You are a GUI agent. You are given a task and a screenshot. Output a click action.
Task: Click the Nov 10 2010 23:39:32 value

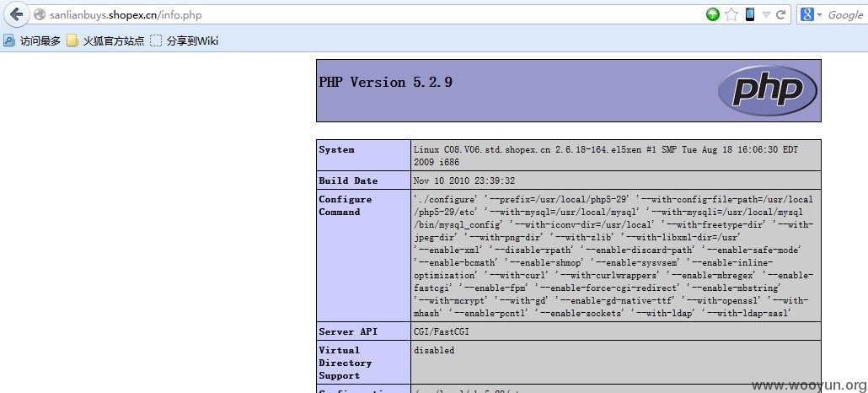[x=464, y=180]
